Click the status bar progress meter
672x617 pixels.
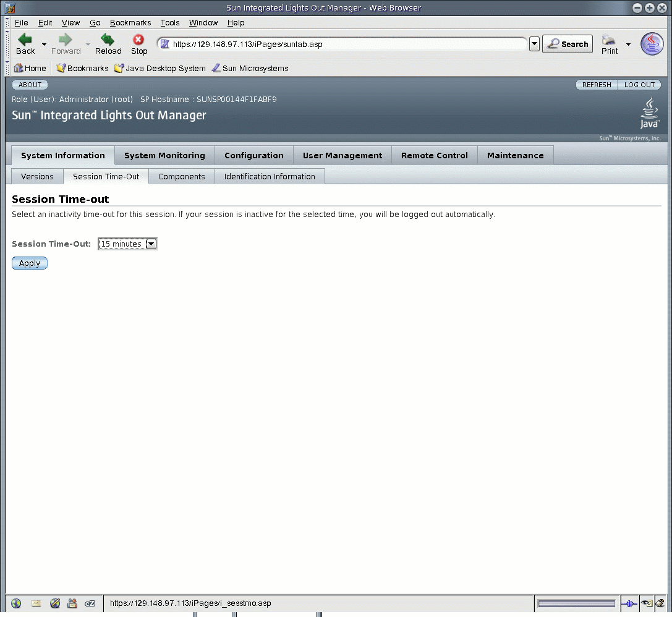tap(576, 603)
